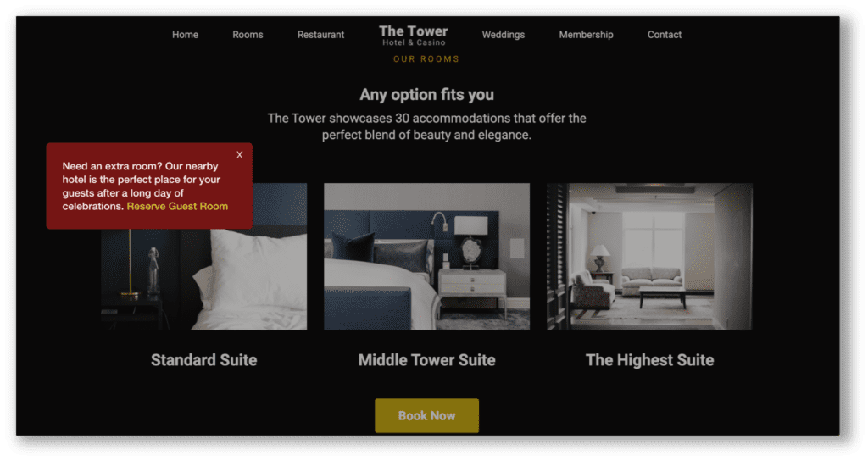Select the Contact navigation link
The image size is (868, 461).
pyautogui.click(x=665, y=34)
